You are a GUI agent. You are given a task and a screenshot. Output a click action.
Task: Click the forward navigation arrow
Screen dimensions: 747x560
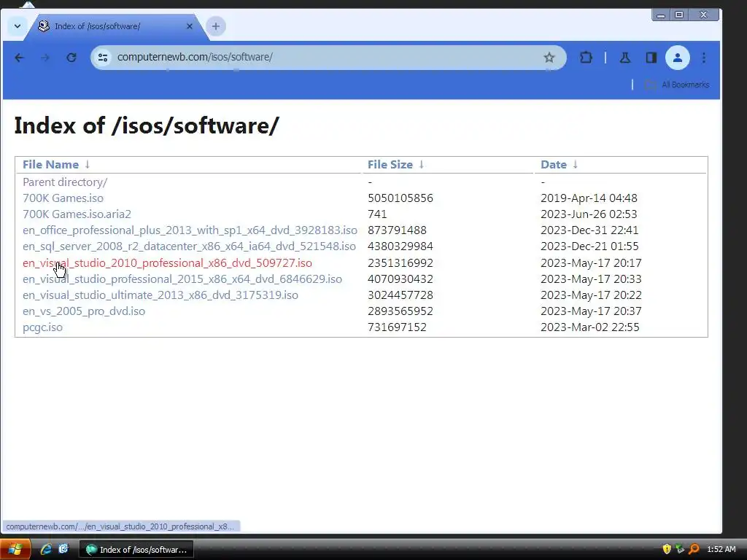pyautogui.click(x=45, y=58)
